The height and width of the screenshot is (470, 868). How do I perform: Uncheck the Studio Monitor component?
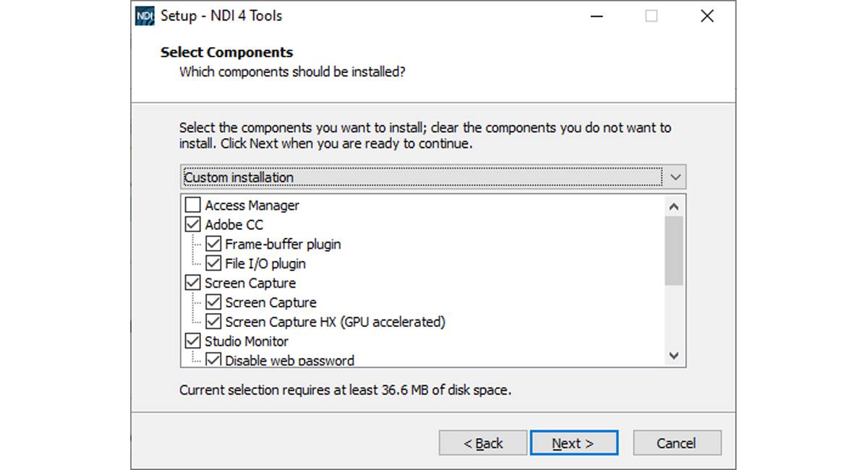tap(193, 341)
